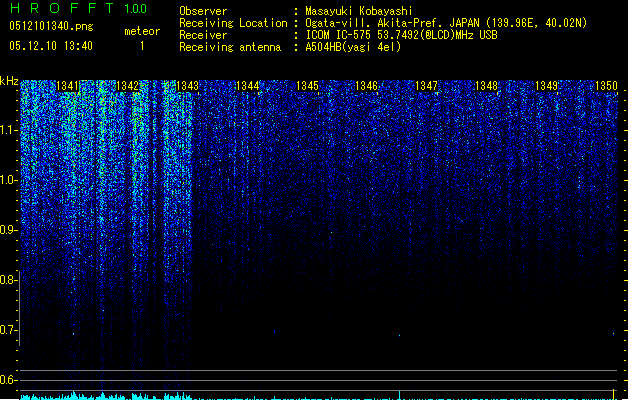Click the 'Observer' field label

(203, 11)
